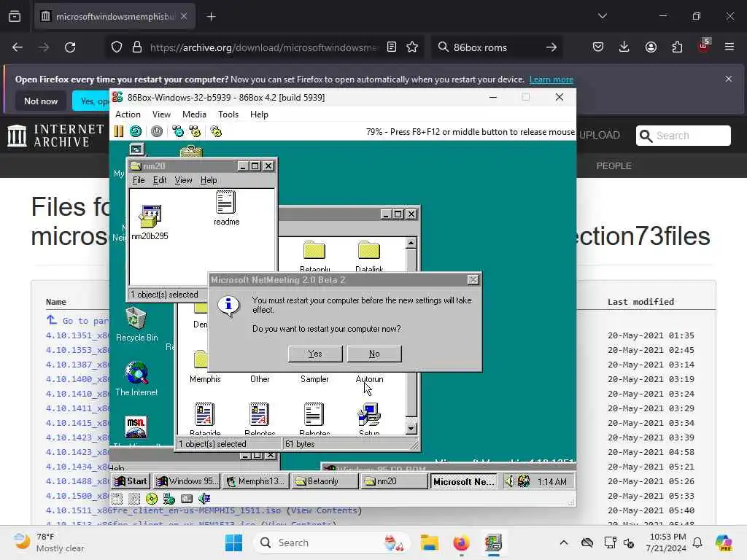Switch to Betaonly taskbar button
747x560 pixels.
coord(325,481)
